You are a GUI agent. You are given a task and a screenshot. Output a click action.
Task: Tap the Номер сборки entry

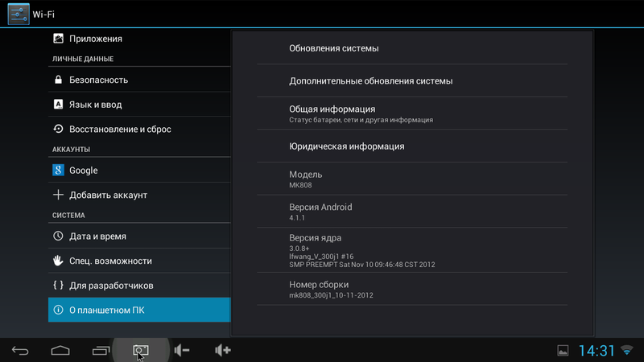point(412,289)
